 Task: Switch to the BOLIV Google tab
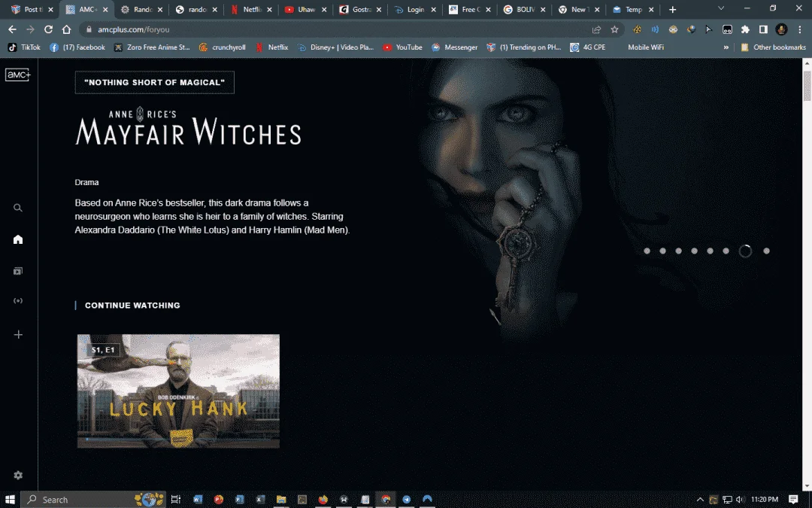tap(525, 9)
